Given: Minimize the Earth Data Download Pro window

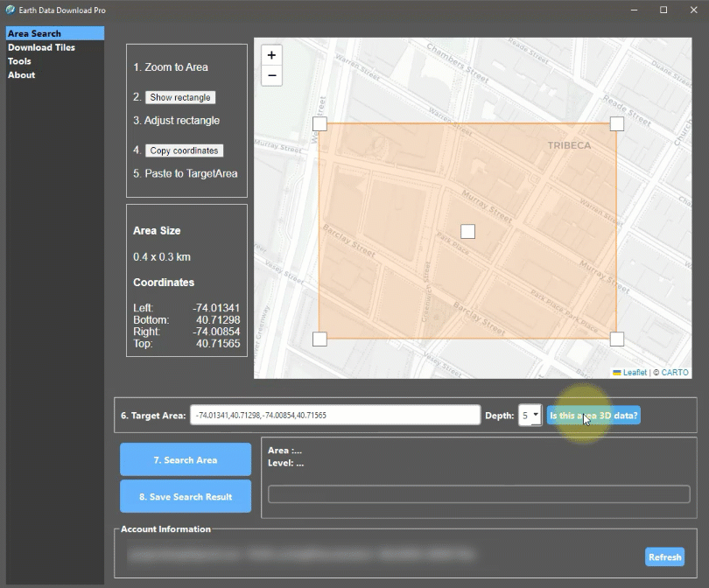Looking at the screenshot, I should [635, 10].
